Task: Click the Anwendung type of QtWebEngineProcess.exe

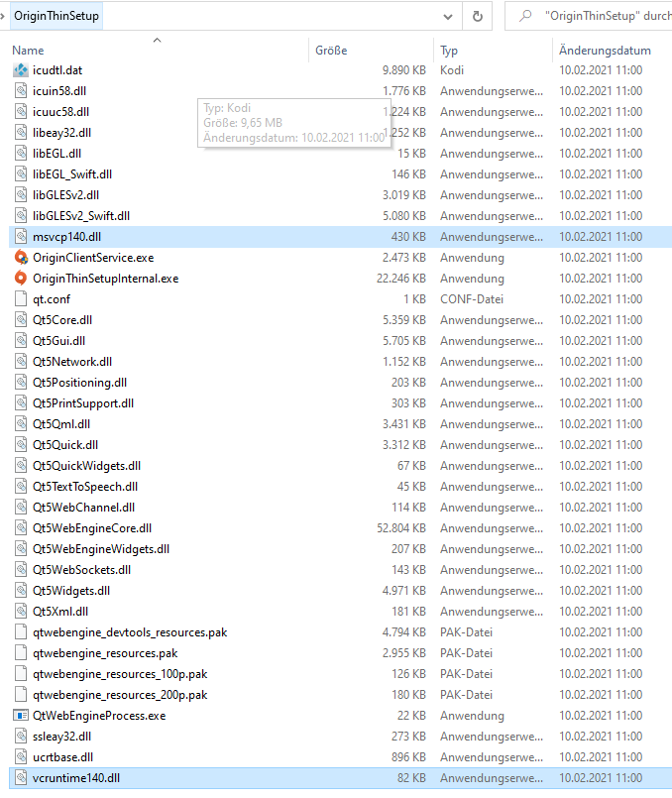Action: click(472, 716)
